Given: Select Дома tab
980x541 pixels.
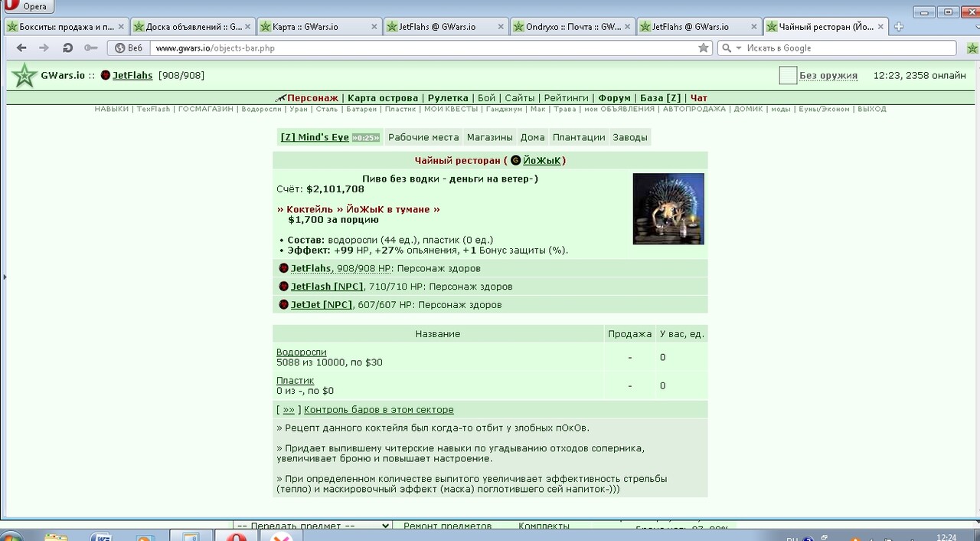Looking at the screenshot, I should [533, 137].
